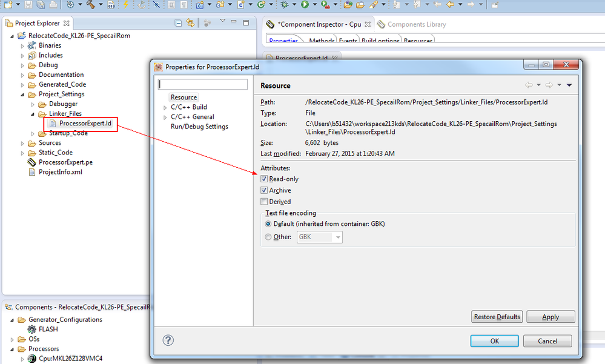Screen dimensions: 605x364
Task: Open the New wizard dropdown arrow
Action: click(18, 5)
